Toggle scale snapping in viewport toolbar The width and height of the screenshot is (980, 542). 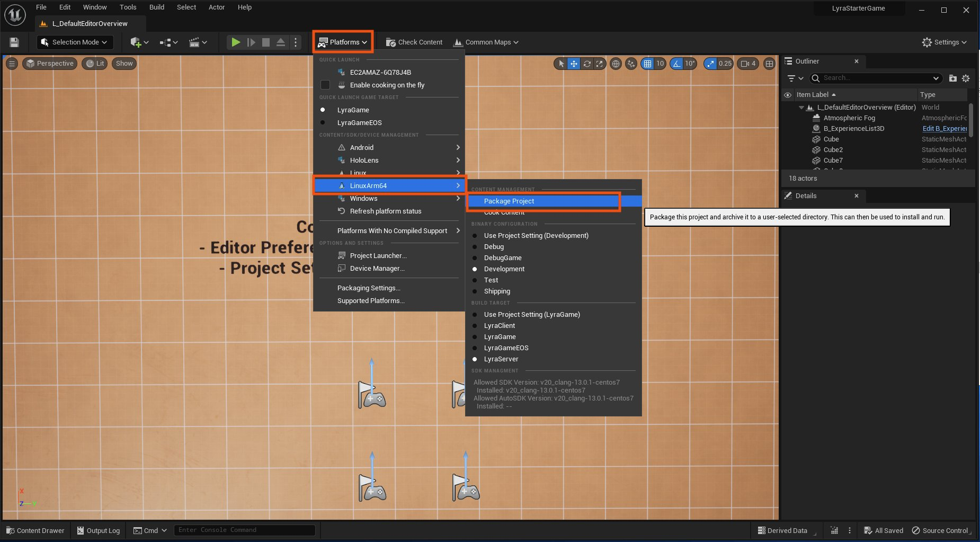click(x=710, y=64)
